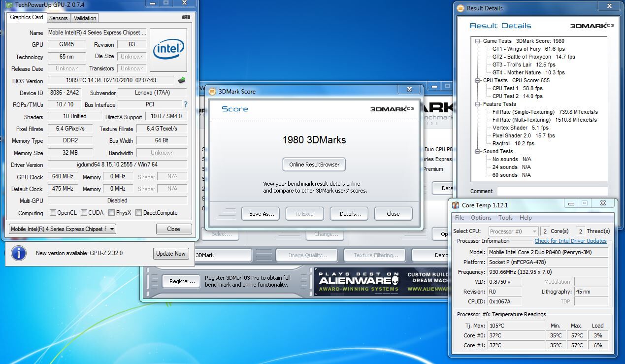Open the Core Temp Options menu
This screenshot has width=625, height=364.
481,218
